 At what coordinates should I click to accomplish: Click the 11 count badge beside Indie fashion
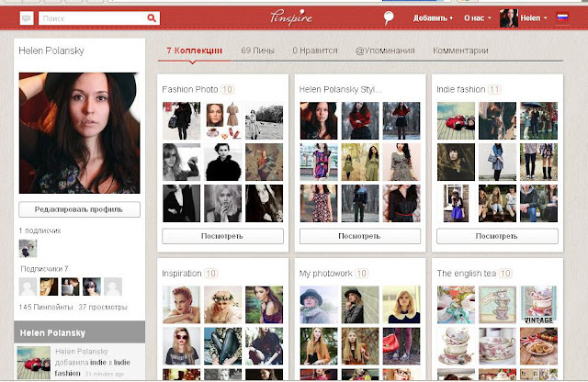point(494,90)
